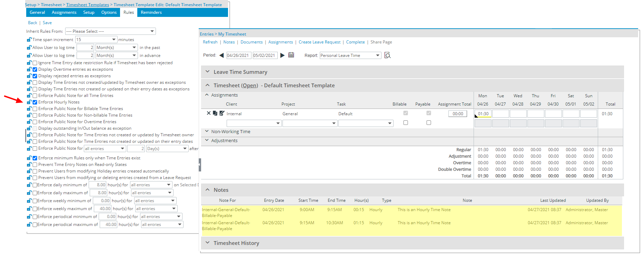The height and width of the screenshot is (257, 644).
Task: Uncheck Display rejected entries as exceptions
Action: point(35,76)
